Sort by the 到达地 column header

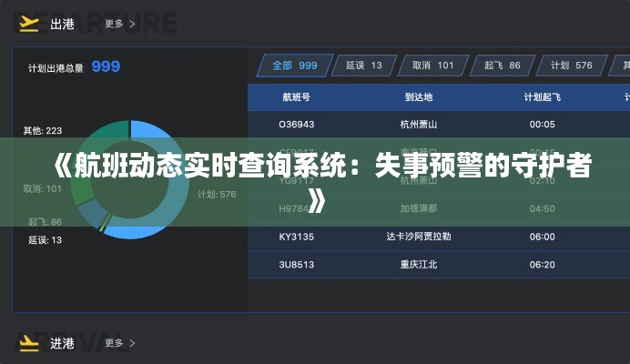419,96
